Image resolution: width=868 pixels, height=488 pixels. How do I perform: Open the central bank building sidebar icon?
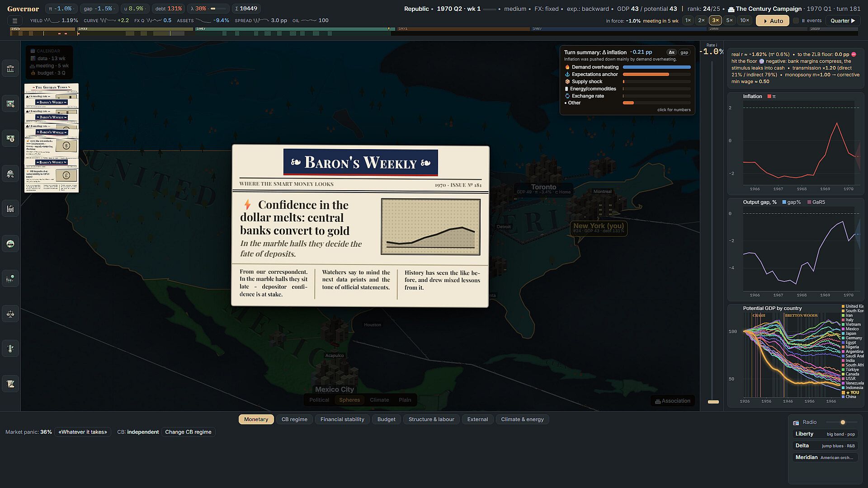click(10, 69)
